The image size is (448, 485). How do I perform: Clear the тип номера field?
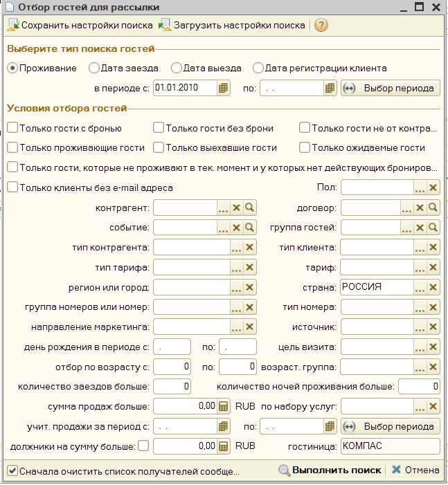tap(433, 307)
